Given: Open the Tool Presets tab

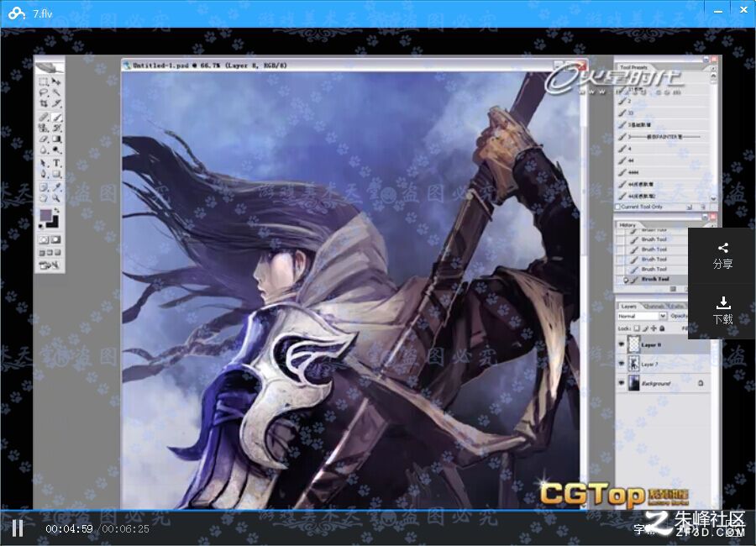Looking at the screenshot, I should point(633,67).
